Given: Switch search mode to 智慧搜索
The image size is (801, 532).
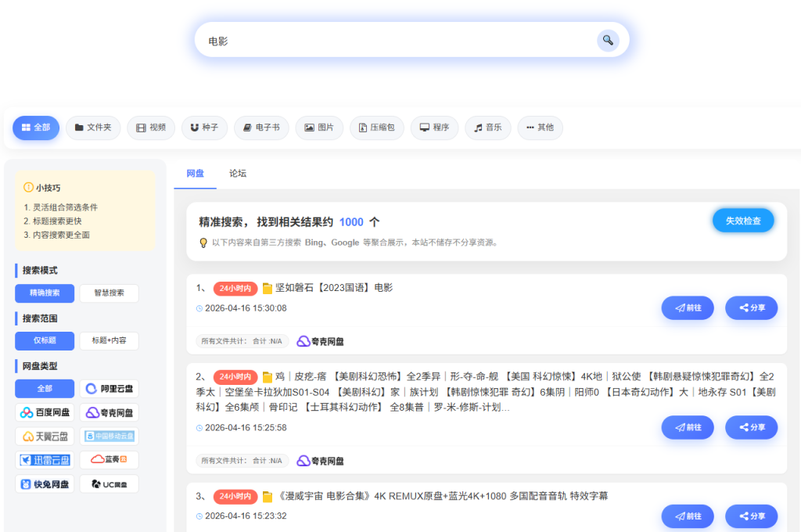Looking at the screenshot, I should pos(109,293).
